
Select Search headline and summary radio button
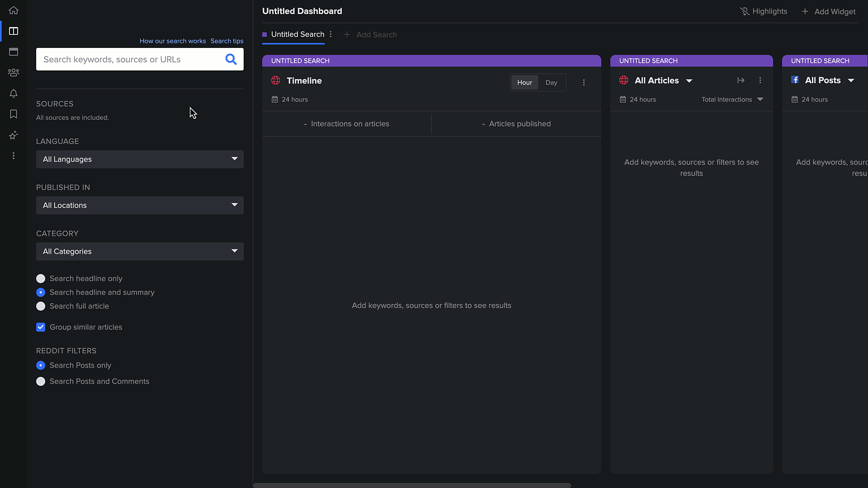(41, 292)
